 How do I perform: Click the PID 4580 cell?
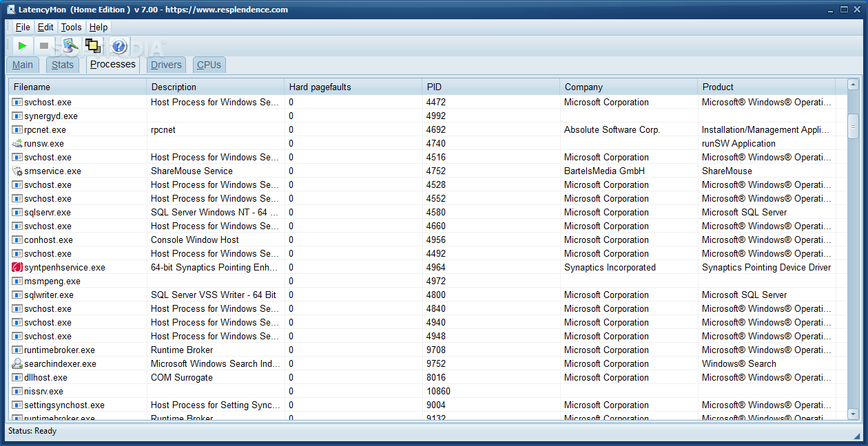point(436,212)
